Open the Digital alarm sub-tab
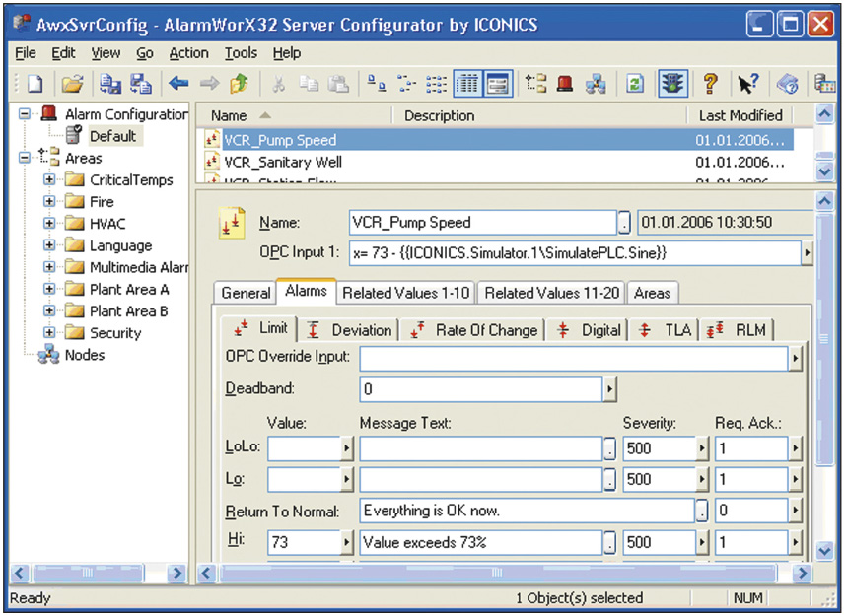Image resolution: width=846 pixels, height=616 pixels. coord(590,330)
